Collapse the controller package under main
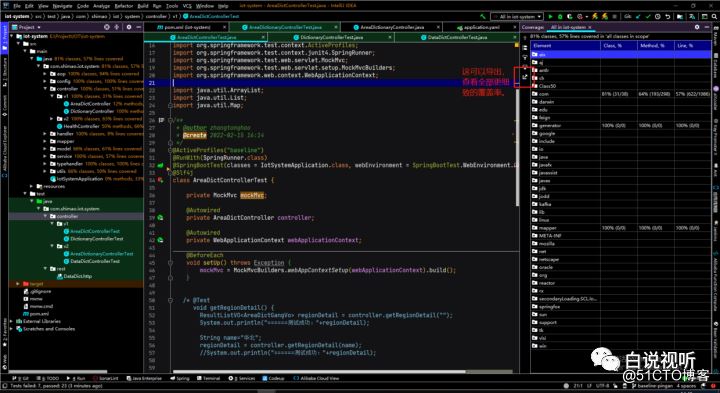720x393 pixels. [45, 89]
